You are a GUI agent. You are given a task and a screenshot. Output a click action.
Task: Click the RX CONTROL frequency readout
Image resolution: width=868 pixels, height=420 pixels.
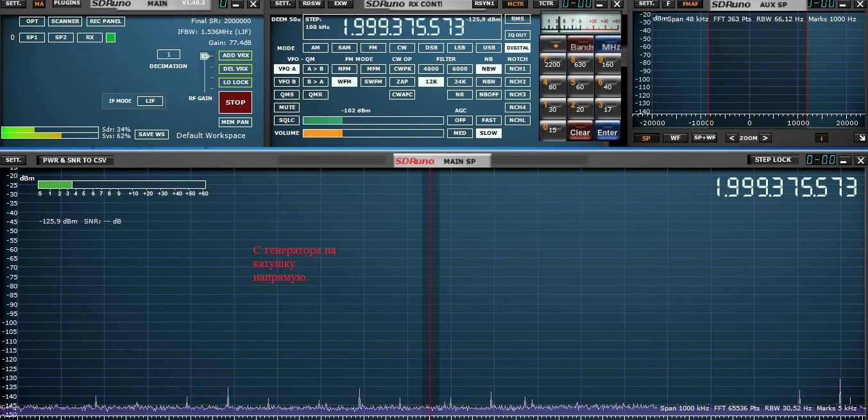click(404, 28)
